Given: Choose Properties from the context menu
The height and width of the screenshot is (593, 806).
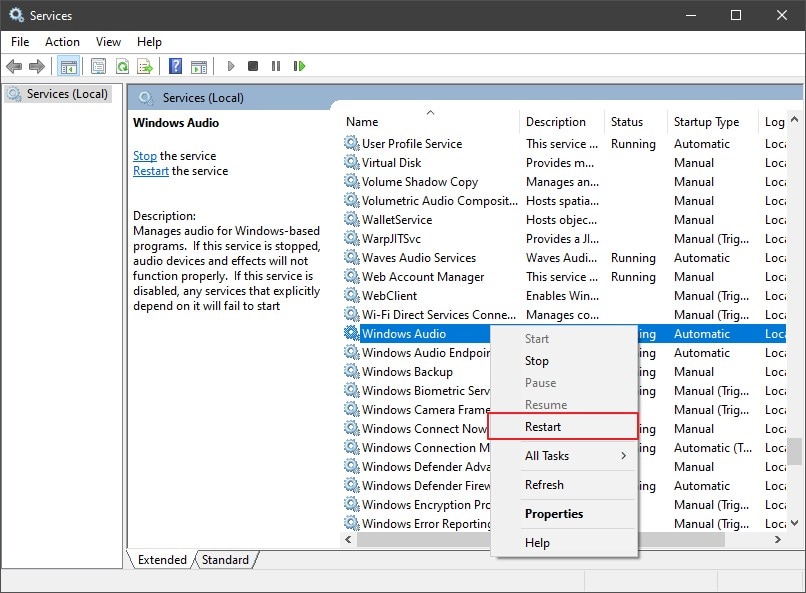Looking at the screenshot, I should tap(564, 514).
